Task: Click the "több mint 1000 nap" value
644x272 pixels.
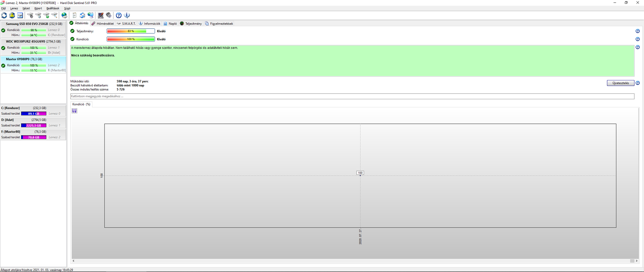Action: click(130, 85)
